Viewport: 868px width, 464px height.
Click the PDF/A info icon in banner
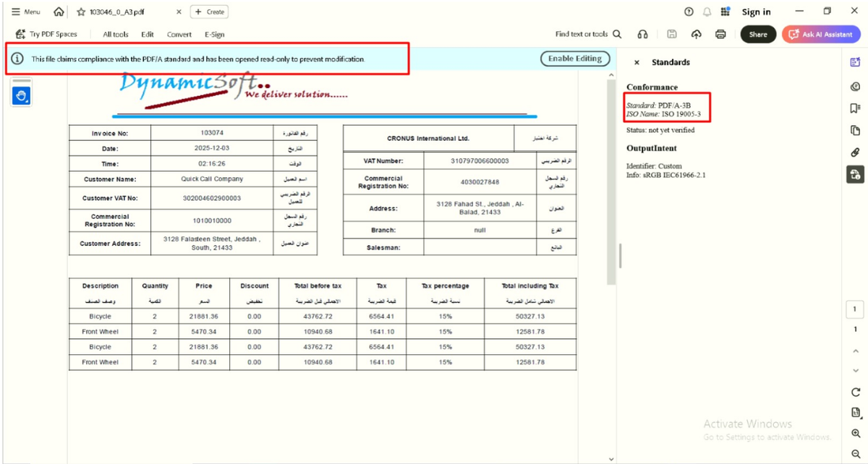pyautogui.click(x=17, y=59)
